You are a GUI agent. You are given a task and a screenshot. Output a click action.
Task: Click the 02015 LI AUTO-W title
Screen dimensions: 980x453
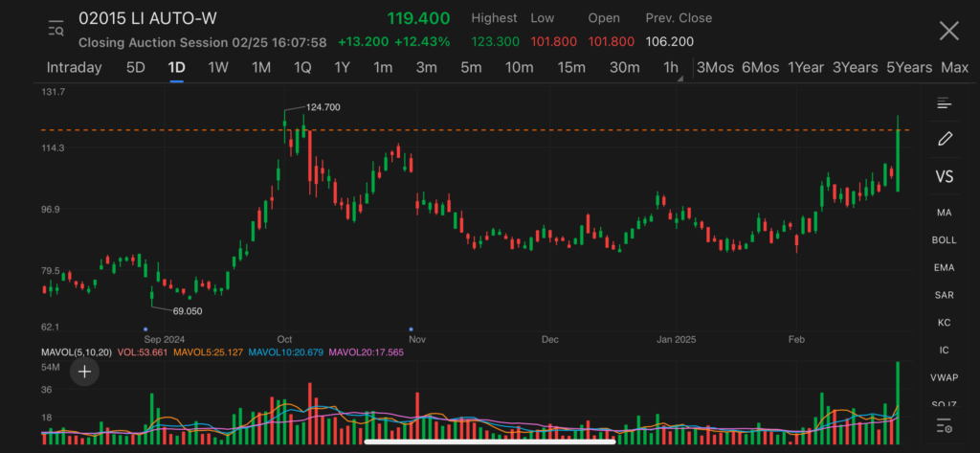coord(147,19)
